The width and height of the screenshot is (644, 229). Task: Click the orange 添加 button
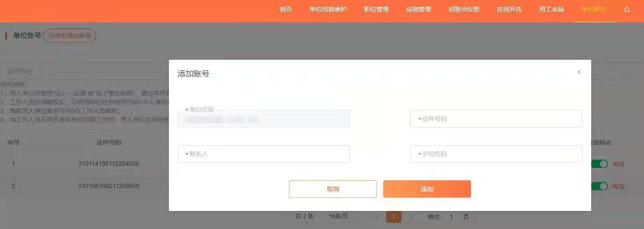click(x=427, y=189)
